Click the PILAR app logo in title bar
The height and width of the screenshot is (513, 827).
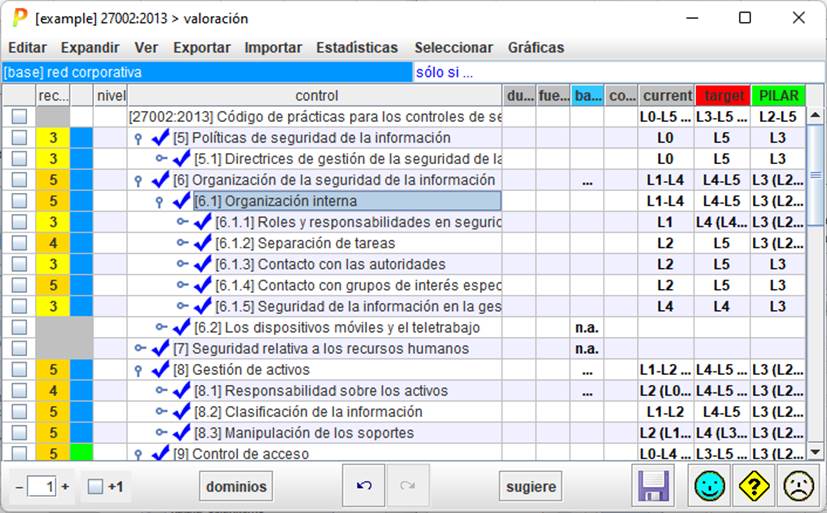click(20, 17)
